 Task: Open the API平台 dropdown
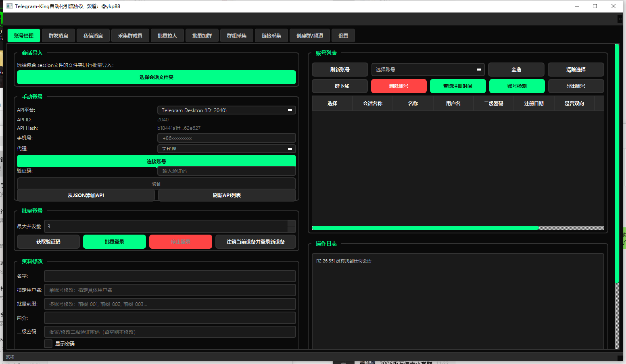tap(226, 110)
